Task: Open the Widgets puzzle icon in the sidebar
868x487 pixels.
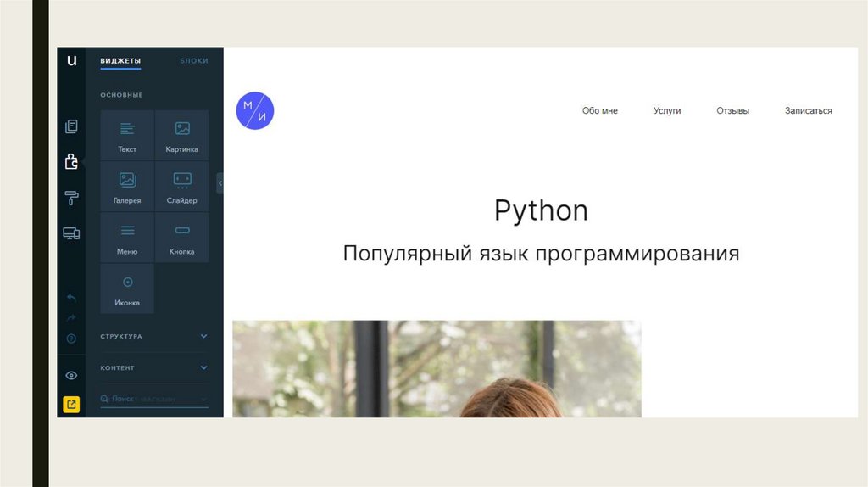Action: (x=71, y=161)
